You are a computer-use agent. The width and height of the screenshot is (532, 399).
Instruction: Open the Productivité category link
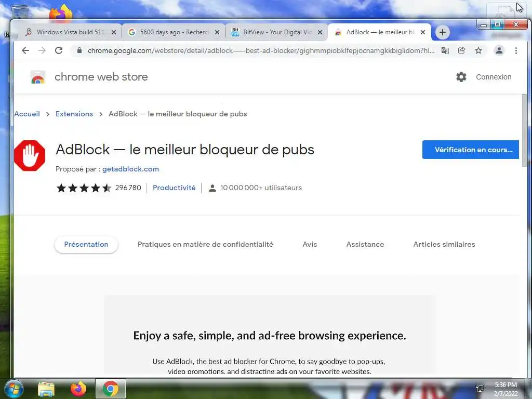[174, 188]
